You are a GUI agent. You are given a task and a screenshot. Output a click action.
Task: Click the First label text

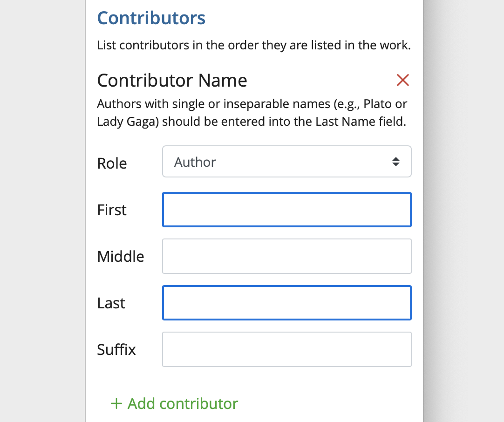pyautogui.click(x=112, y=210)
